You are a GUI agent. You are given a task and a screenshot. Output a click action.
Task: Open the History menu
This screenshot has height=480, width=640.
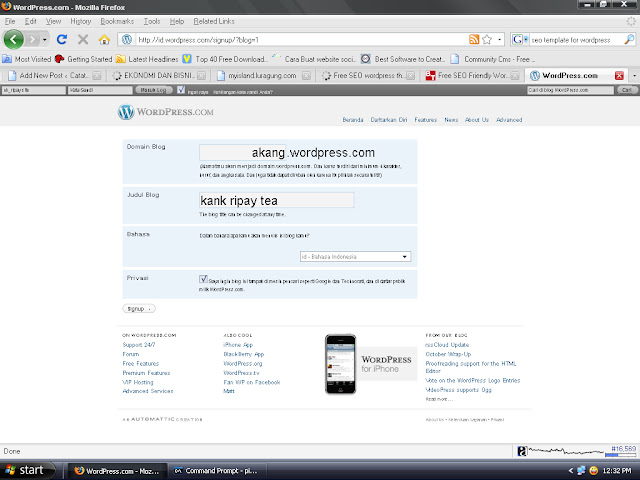click(x=80, y=21)
